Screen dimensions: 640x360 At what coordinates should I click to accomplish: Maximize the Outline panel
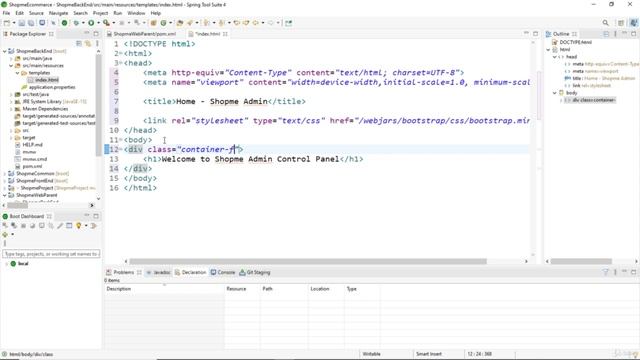[x=633, y=34]
